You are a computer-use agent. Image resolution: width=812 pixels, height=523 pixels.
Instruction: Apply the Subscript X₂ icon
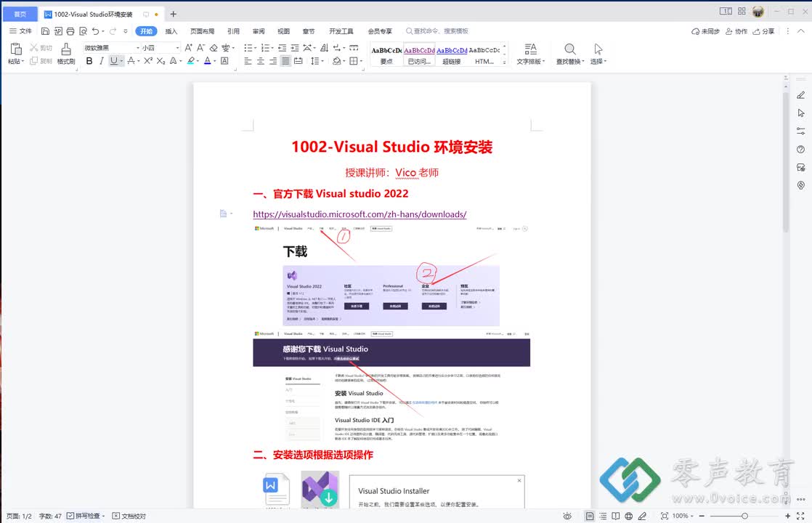161,61
